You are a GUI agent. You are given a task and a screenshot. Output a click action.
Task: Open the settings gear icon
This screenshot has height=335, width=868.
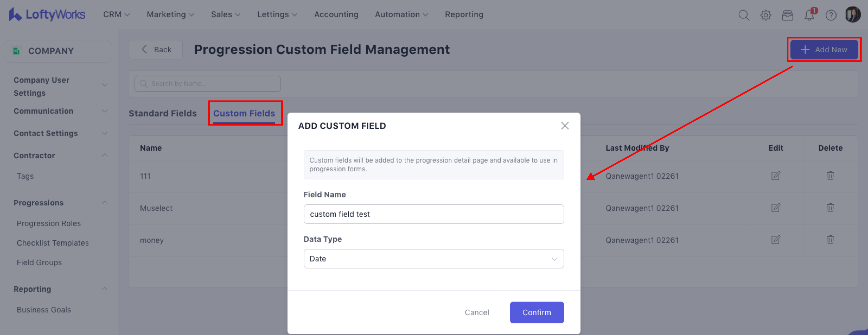point(766,15)
